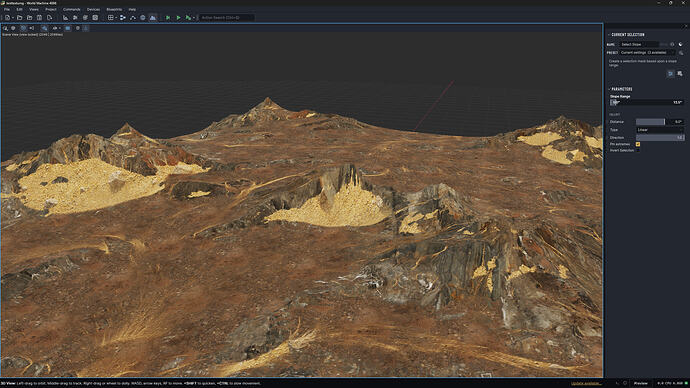Viewport: 690px width, 388px height.
Task: Open the build options dropdown arrow
Action: (194, 18)
